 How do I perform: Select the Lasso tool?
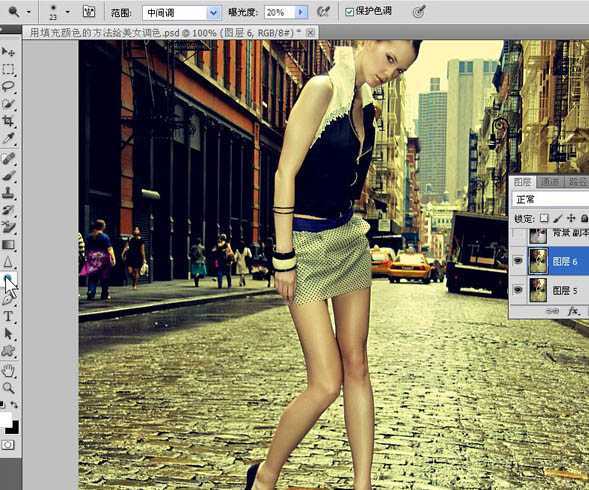click(x=8, y=86)
